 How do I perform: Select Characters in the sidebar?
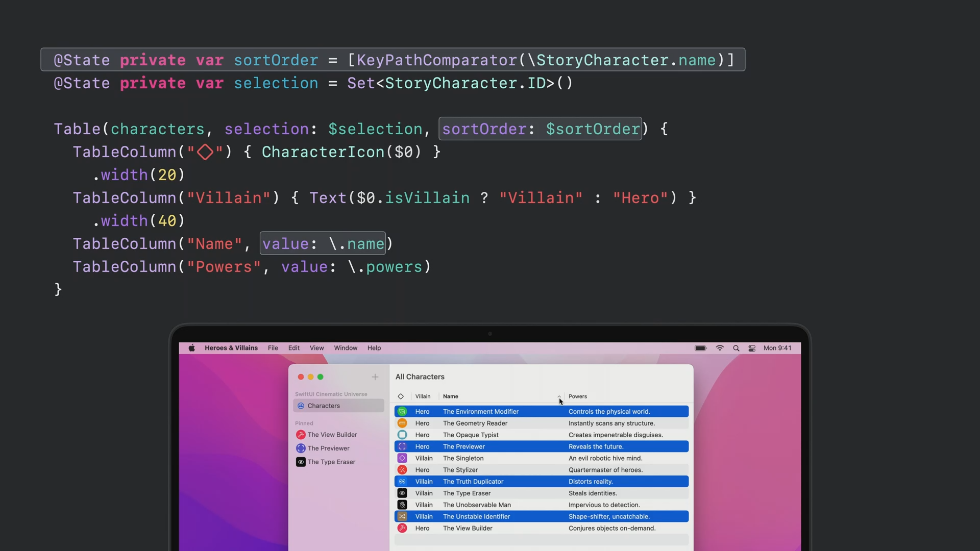tap(324, 406)
